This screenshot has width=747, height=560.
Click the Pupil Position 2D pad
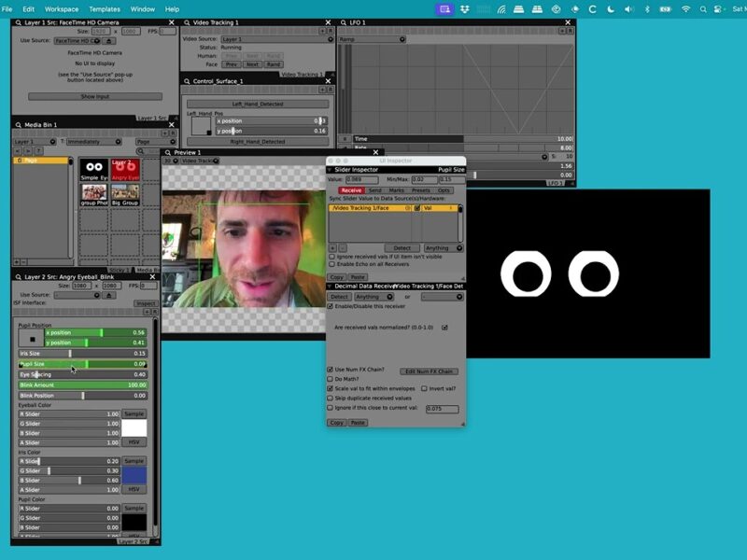pyautogui.click(x=31, y=337)
